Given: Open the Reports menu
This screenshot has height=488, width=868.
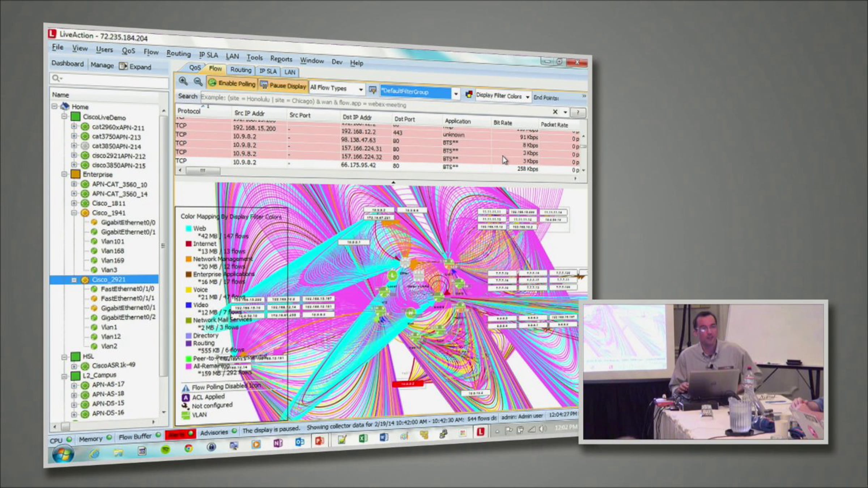Looking at the screenshot, I should click(x=281, y=59).
